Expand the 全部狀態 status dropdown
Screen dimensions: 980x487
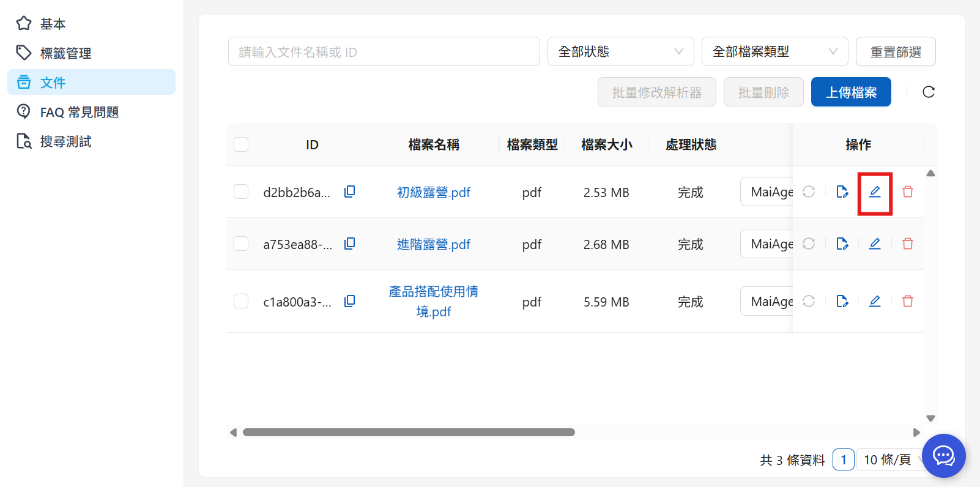tap(620, 52)
